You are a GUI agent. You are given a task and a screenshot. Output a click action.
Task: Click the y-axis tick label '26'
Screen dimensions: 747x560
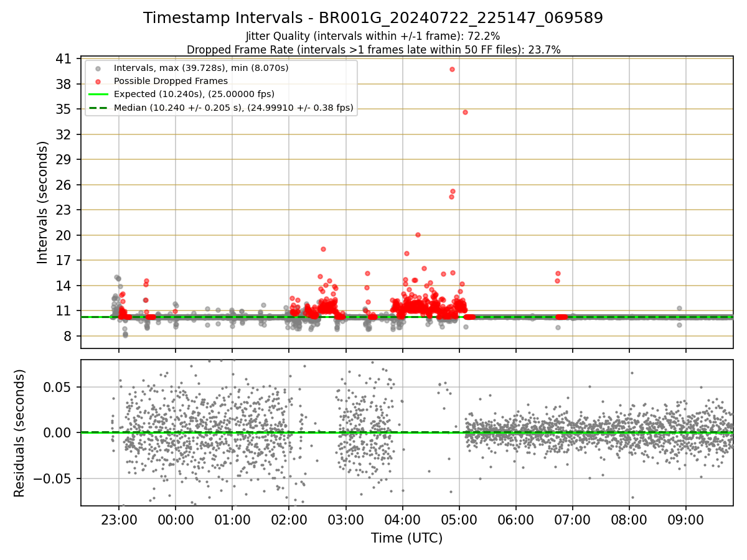63,185
